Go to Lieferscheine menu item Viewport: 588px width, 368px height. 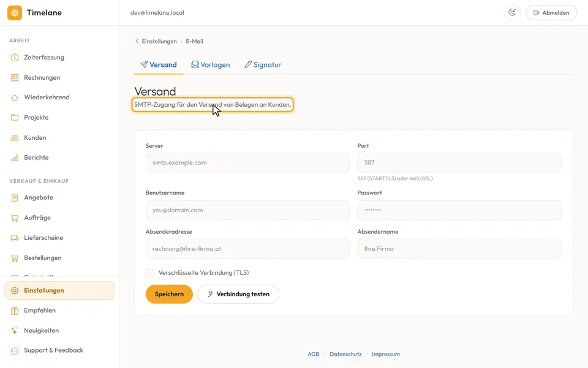[59, 238]
